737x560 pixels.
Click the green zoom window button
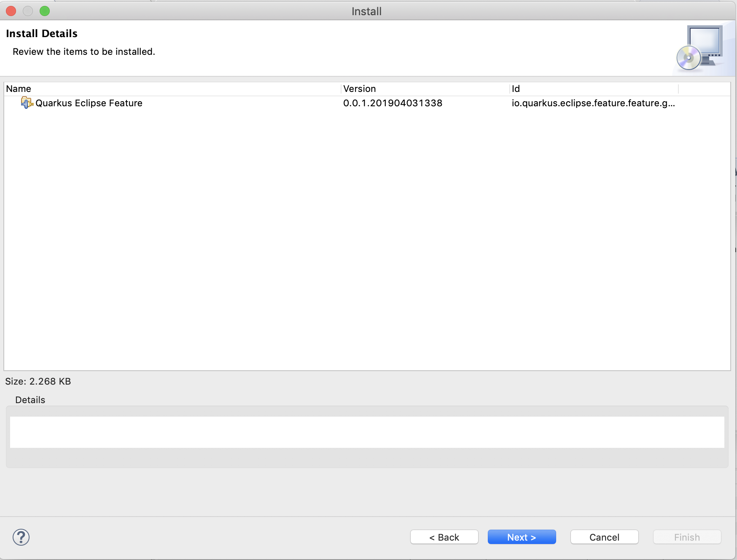(x=45, y=11)
